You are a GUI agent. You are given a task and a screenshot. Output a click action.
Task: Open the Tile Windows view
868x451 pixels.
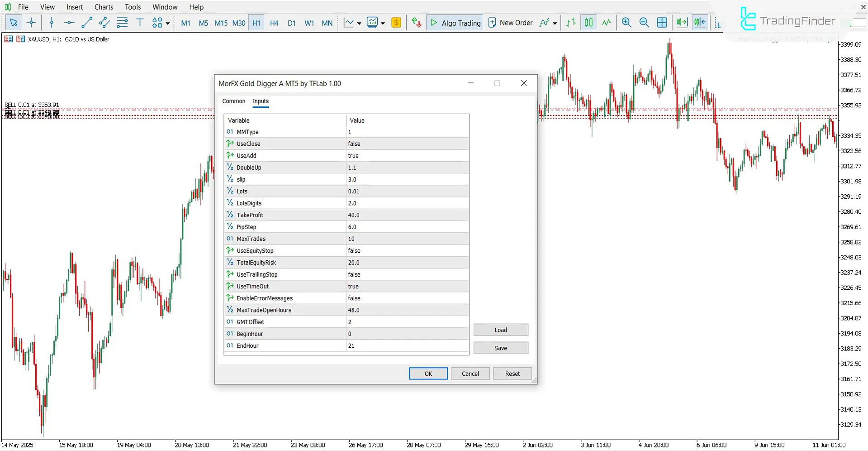tap(662, 22)
